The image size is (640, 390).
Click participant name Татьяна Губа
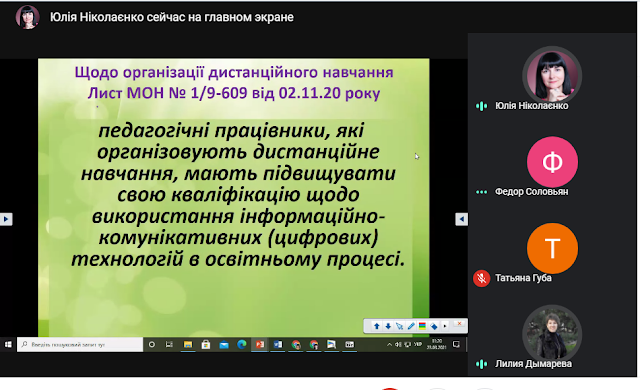(523, 278)
